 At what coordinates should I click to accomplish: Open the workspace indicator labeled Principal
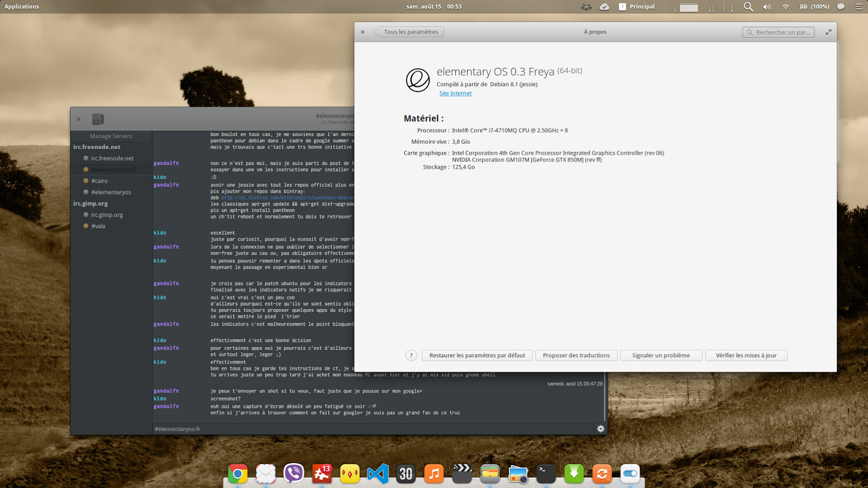tap(637, 7)
